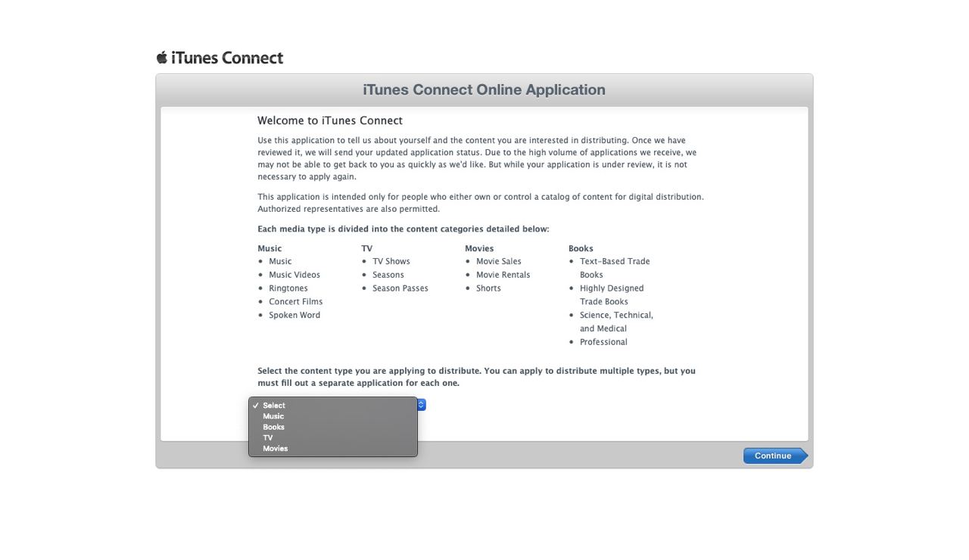Click the iTunes Connect Apple logo

161,58
